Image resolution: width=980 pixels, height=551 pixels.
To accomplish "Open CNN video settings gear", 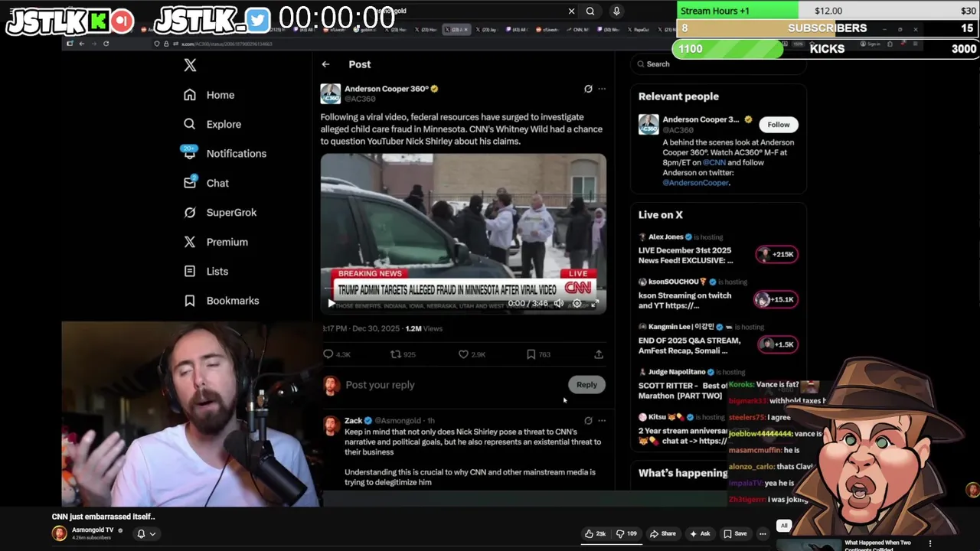I will 577,304.
